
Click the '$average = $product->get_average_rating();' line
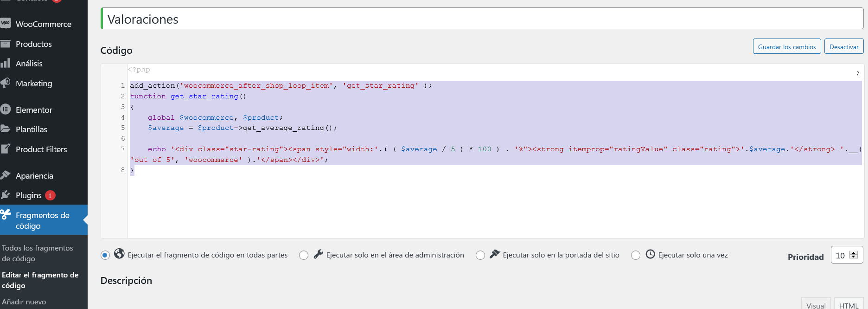[x=243, y=128]
